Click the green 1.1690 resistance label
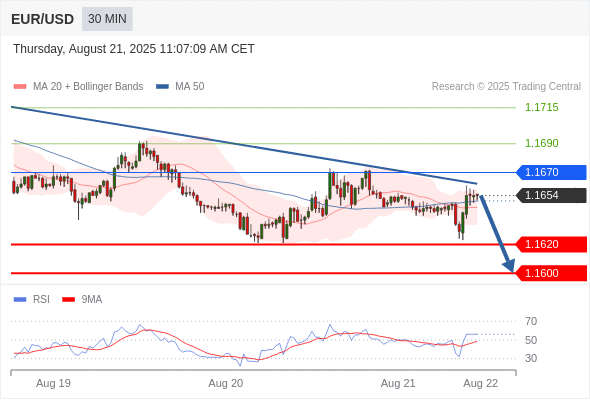This screenshot has height=400, width=590. click(x=541, y=143)
